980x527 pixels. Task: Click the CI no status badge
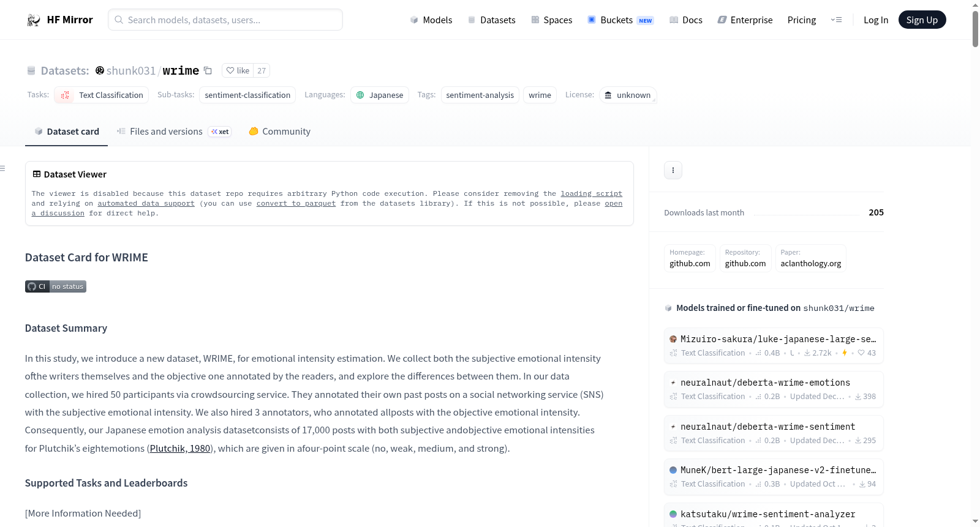coord(56,286)
